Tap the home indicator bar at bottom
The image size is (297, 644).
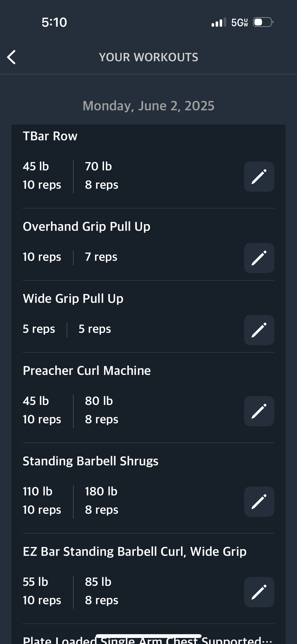tap(149, 636)
